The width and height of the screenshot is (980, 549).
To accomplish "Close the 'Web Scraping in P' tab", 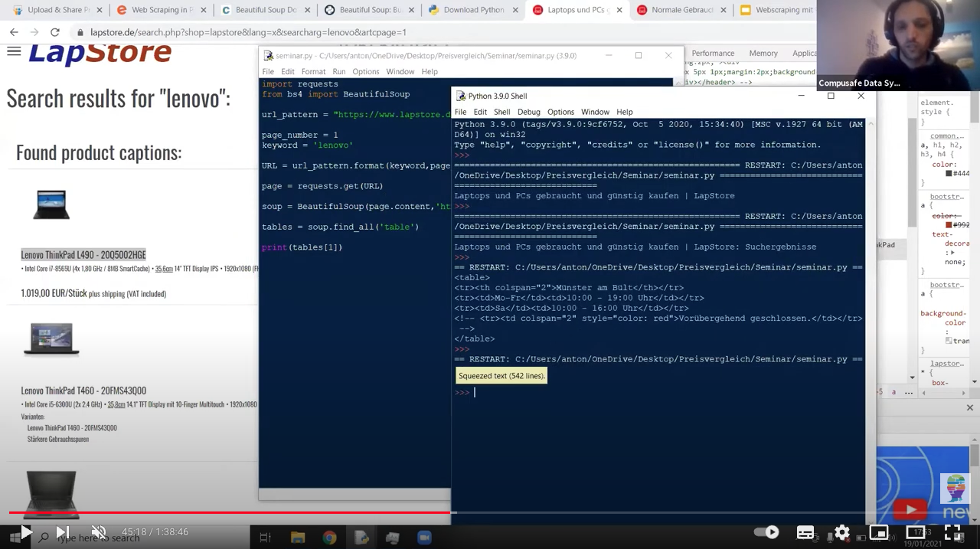I will 203,10.
